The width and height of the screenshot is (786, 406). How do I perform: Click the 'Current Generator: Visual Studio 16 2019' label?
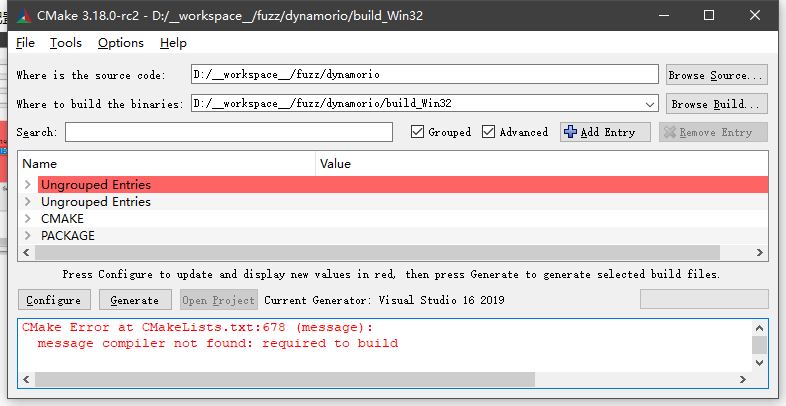(x=384, y=300)
